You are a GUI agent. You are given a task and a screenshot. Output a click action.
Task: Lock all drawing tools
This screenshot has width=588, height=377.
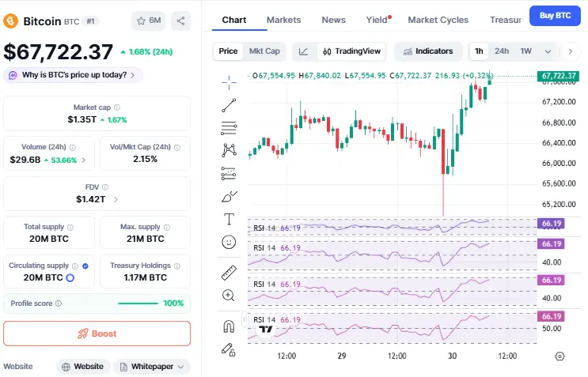click(x=229, y=349)
